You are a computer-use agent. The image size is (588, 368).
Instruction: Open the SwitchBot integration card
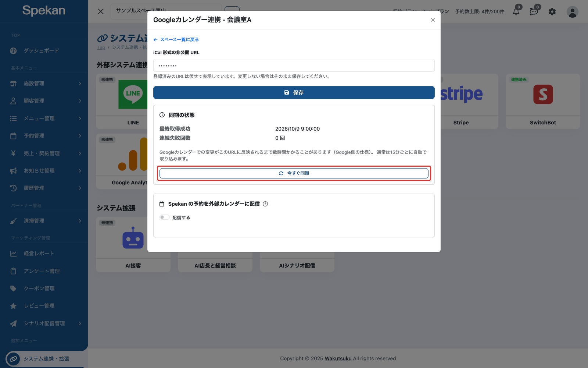543,101
